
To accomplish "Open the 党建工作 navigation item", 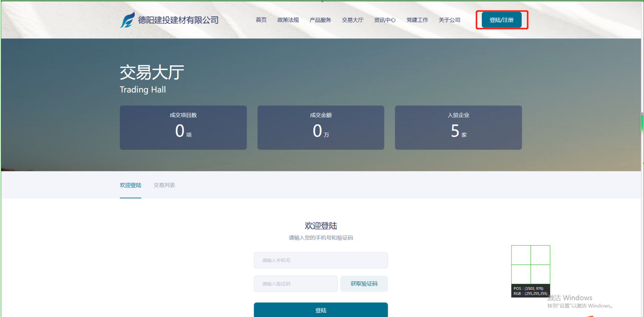I will coord(417,20).
